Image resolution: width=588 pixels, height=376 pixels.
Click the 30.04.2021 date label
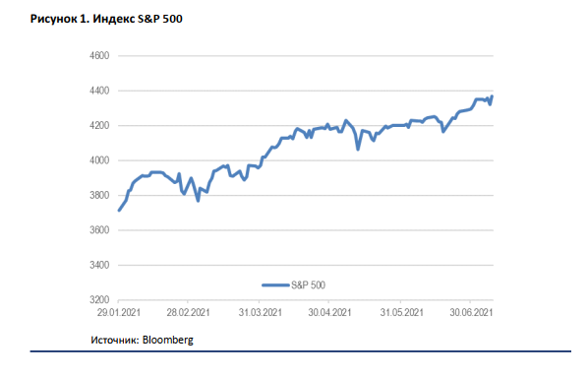(329, 312)
